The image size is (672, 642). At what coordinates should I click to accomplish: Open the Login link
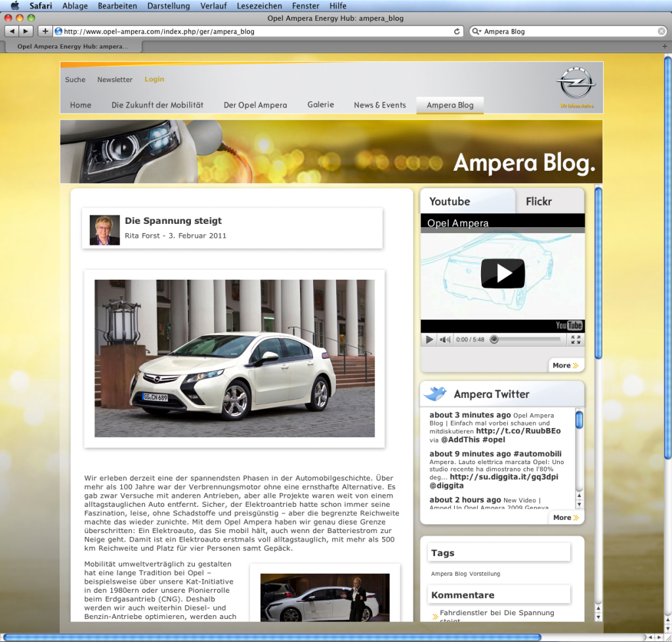pyautogui.click(x=154, y=79)
